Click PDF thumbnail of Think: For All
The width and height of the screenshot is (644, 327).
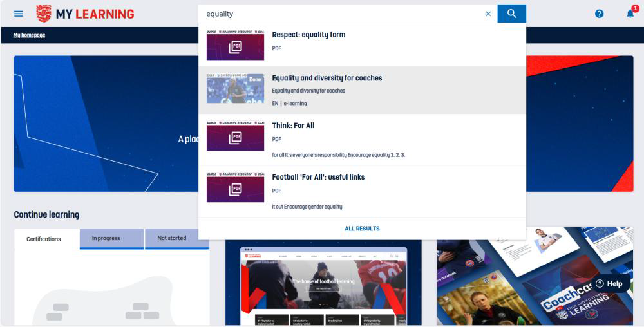click(235, 136)
